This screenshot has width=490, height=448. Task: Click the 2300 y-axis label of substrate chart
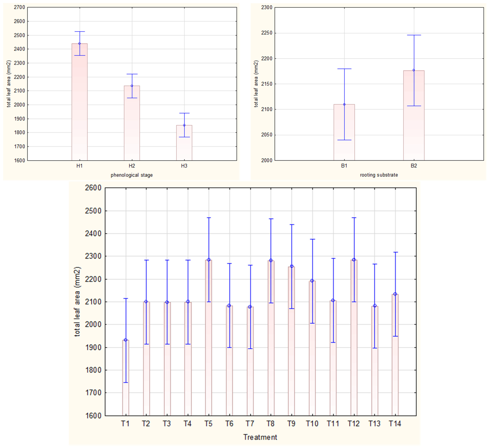pyautogui.click(x=267, y=7)
